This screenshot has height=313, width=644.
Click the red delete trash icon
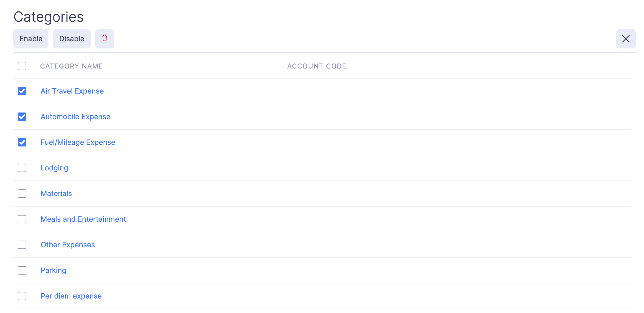[105, 38]
